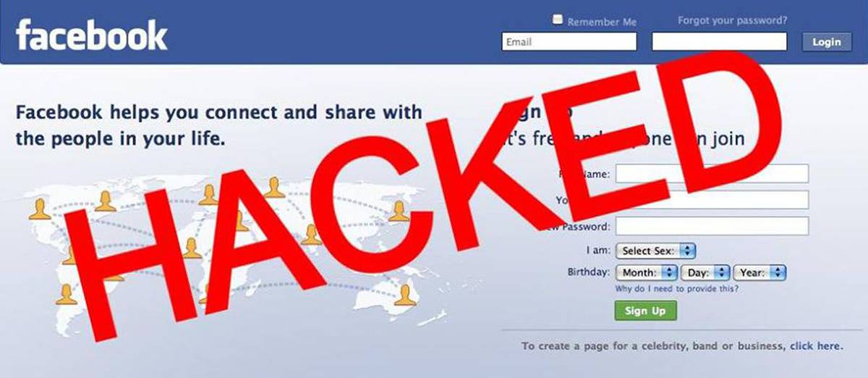
Task: Open the Forgot your password link
Action: click(733, 20)
